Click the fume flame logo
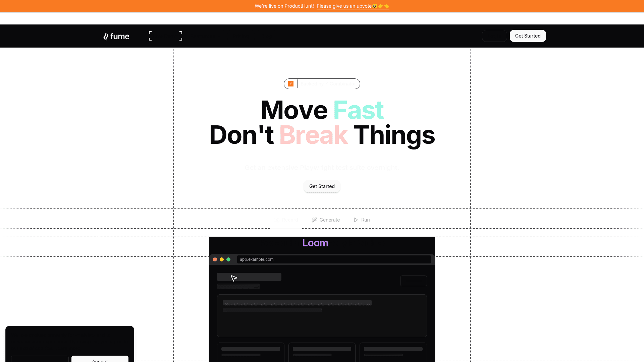Screen dimensions: 644x362 (x=116, y=36)
